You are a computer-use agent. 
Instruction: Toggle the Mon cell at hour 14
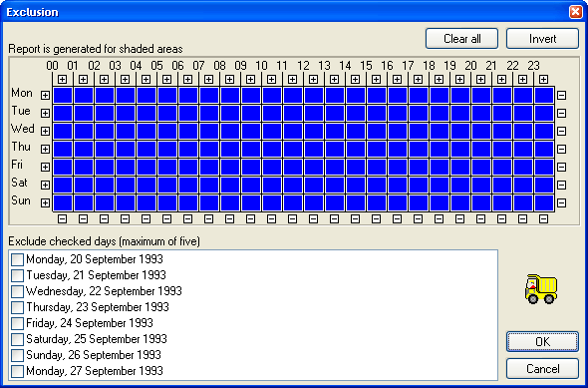[x=356, y=96]
